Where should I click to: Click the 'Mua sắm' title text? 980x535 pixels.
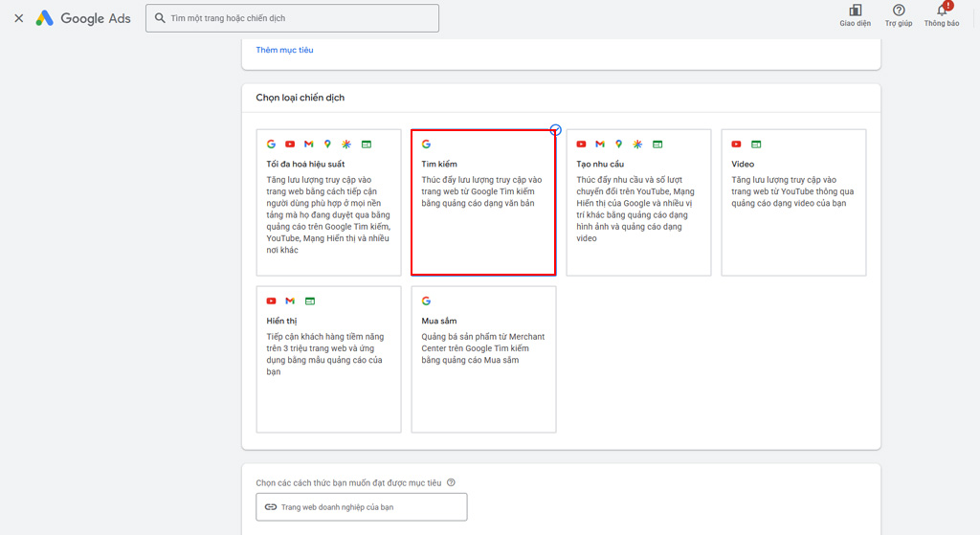[438, 321]
